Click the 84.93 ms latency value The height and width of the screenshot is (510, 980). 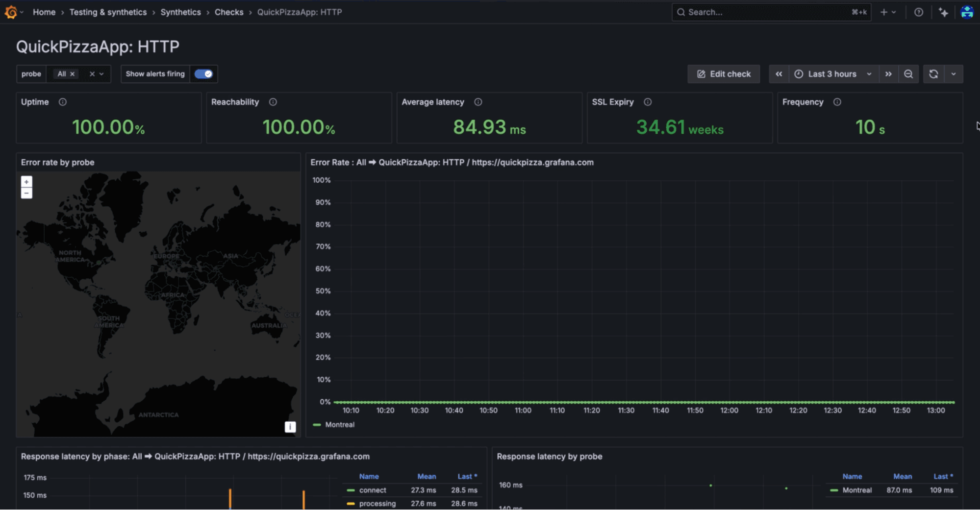(489, 127)
